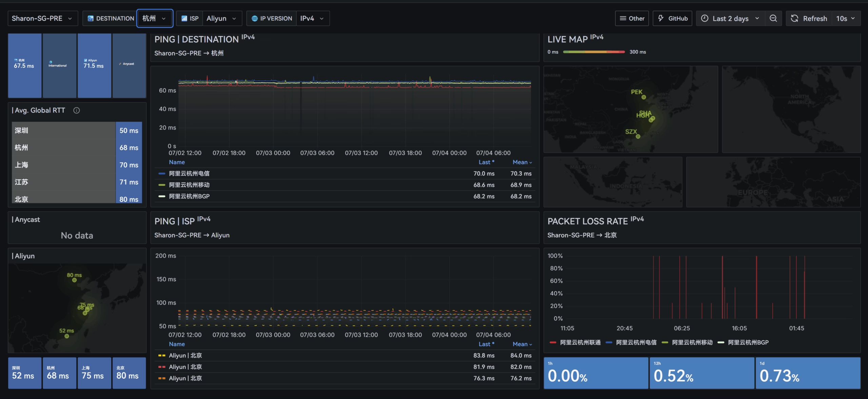Toggle 阿里云杭州移动 series in PING DESTINATION legend
The image size is (868, 399).
[189, 185]
